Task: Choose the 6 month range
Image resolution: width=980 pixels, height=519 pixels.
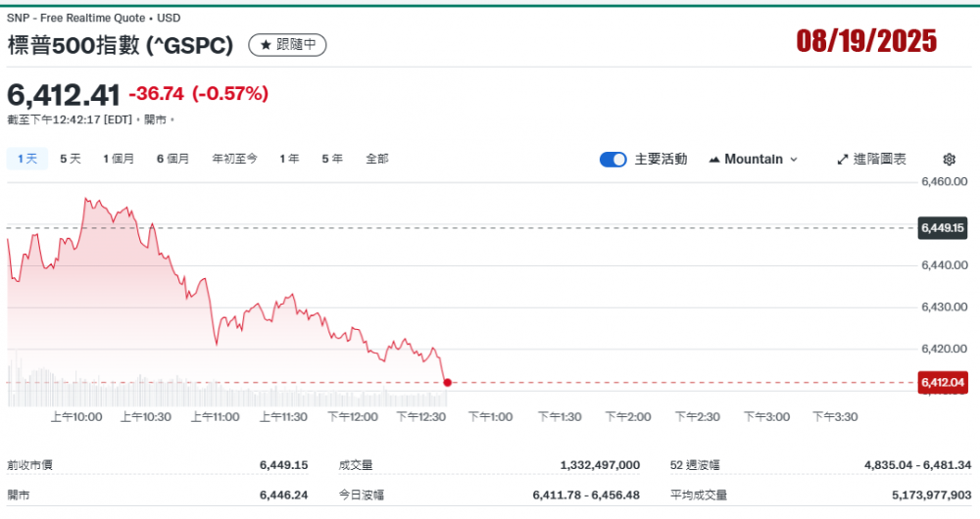Action: click(x=172, y=159)
